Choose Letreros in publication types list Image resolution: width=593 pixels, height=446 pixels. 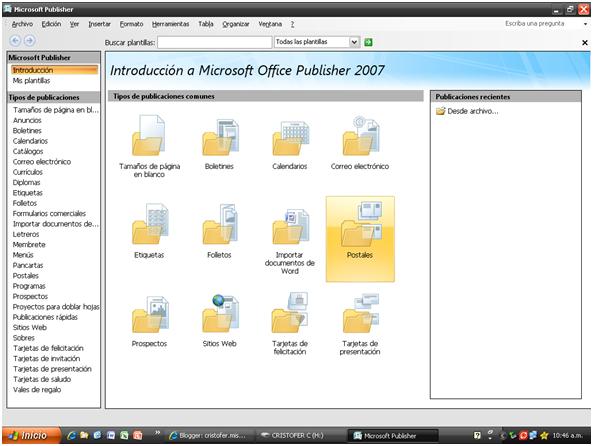tap(26, 234)
